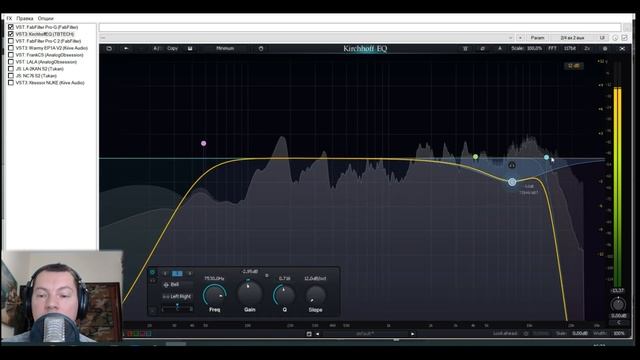
Task: Enable the FabFilter Pro-C 2 plugin
Action: (11, 41)
